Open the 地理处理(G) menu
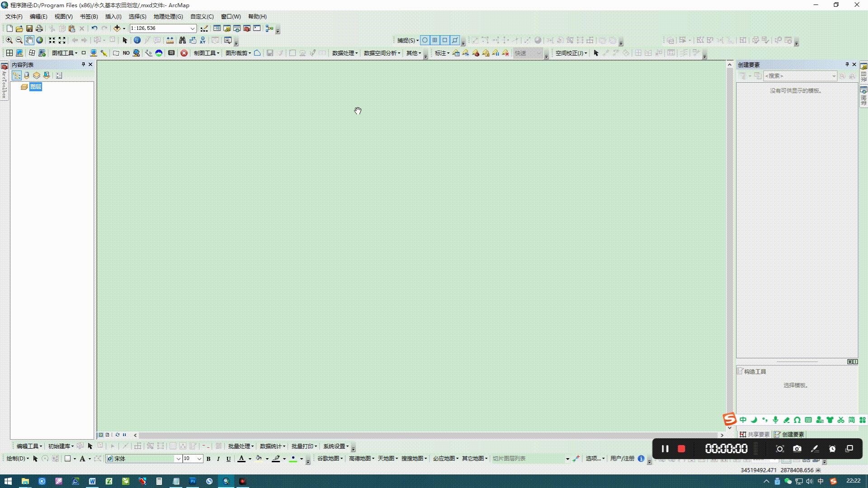The image size is (868, 488). click(x=168, y=16)
